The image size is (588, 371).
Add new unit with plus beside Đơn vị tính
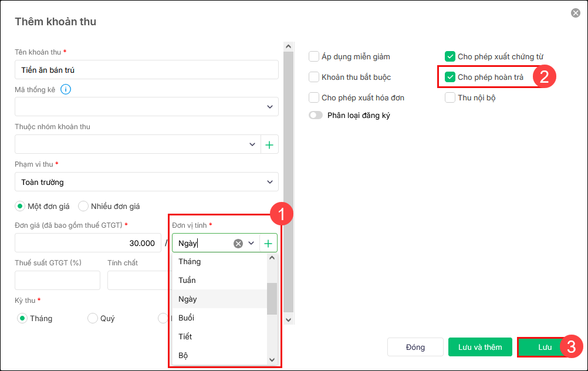click(268, 243)
